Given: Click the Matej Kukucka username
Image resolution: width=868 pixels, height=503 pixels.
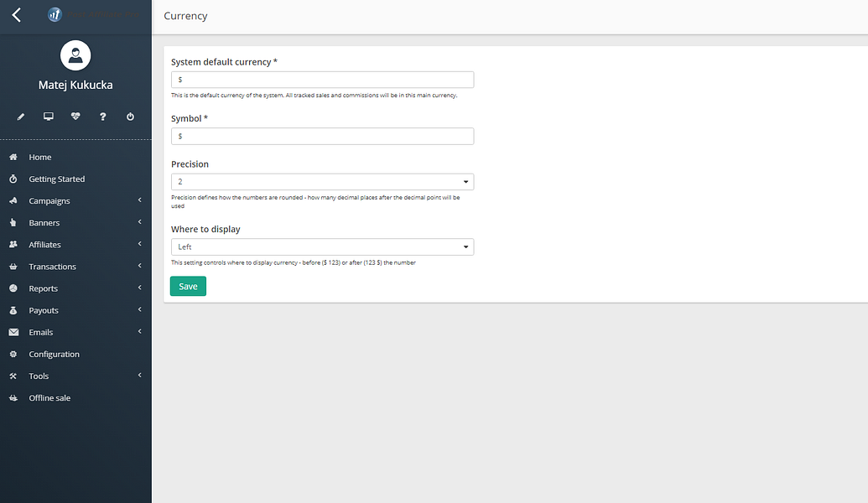Looking at the screenshot, I should (x=75, y=86).
